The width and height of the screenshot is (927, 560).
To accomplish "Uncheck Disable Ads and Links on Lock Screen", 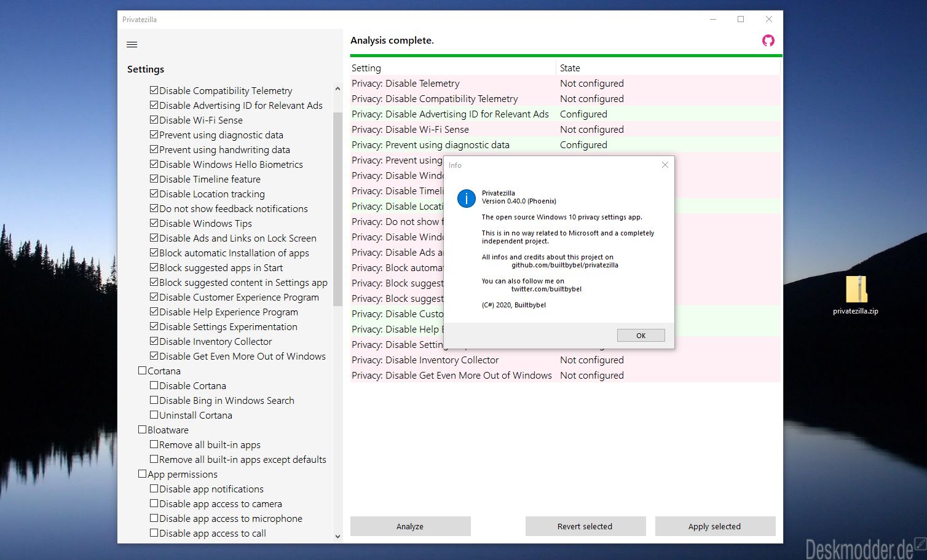I will click(x=154, y=238).
